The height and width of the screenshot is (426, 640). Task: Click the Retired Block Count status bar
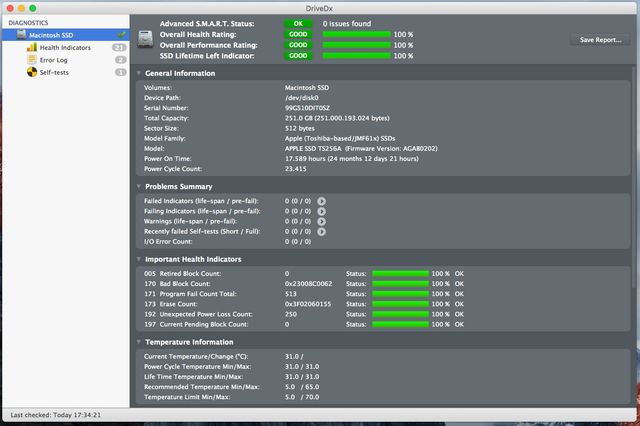pos(400,273)
